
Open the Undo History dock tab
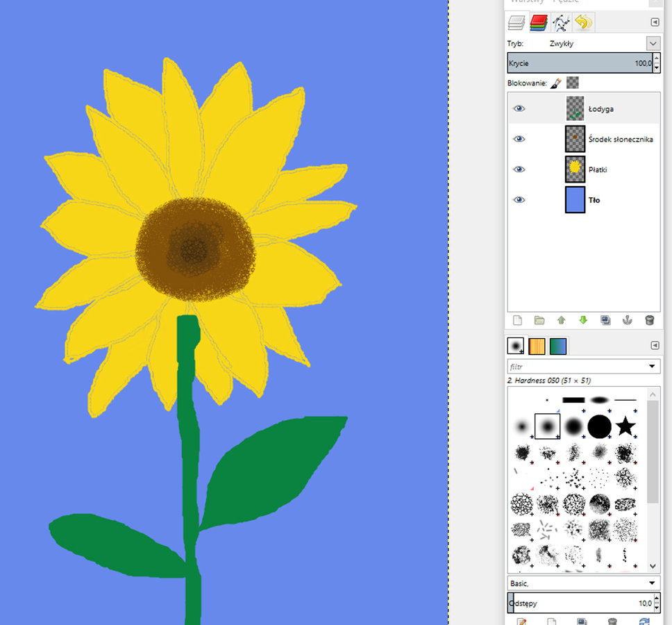[x=583, y=22]
